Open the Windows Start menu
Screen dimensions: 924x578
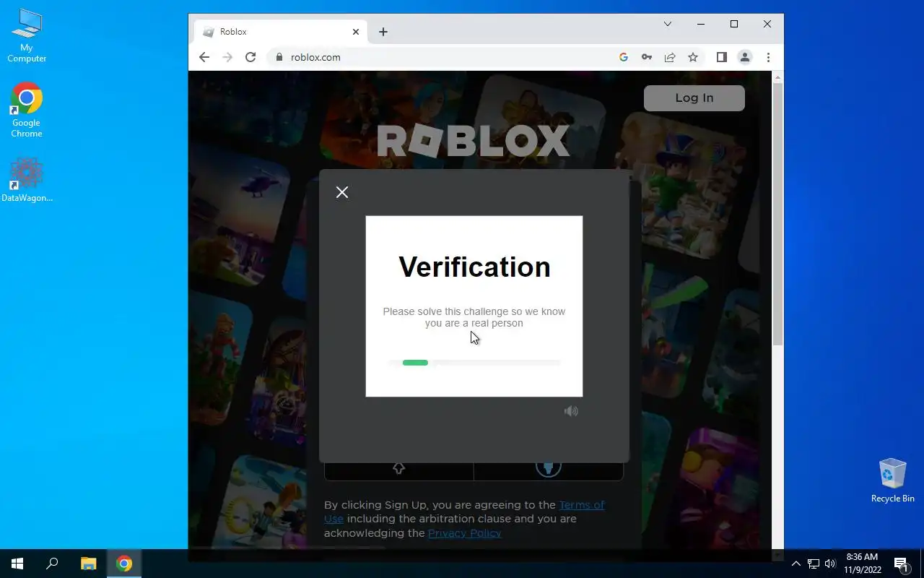click(17, 564)
